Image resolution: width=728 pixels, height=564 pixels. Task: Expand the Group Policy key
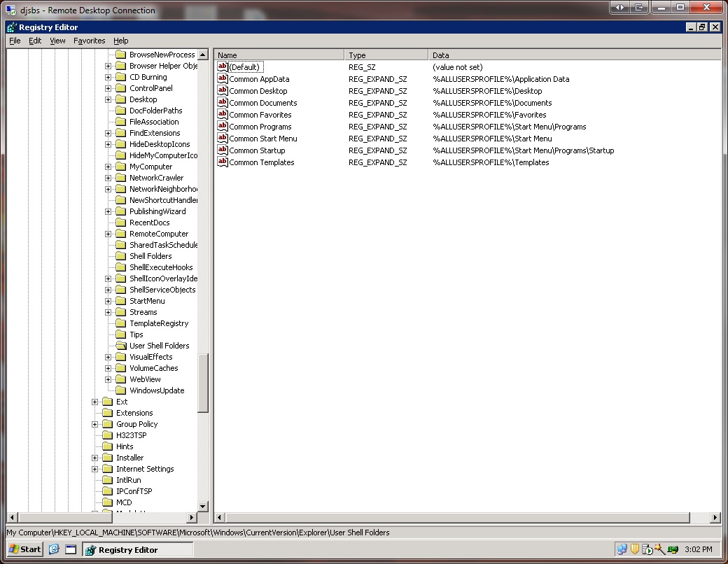(x=94, y=424)
